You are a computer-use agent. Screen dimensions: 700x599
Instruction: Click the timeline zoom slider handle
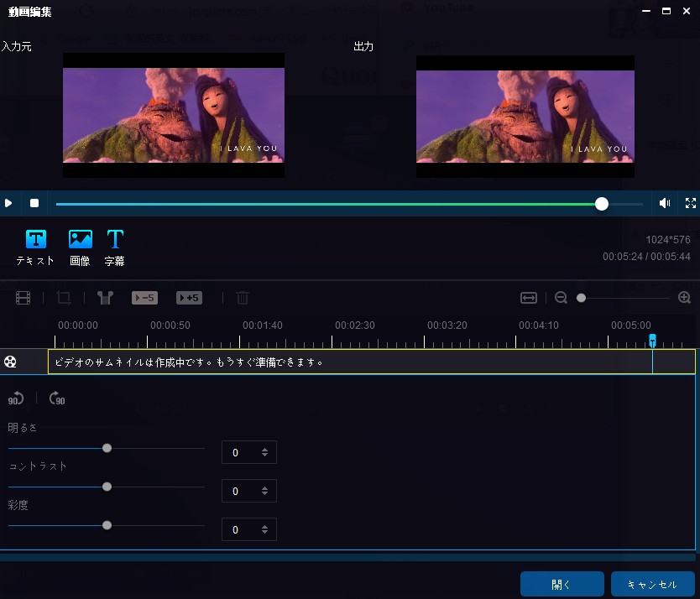coord(582,298)
